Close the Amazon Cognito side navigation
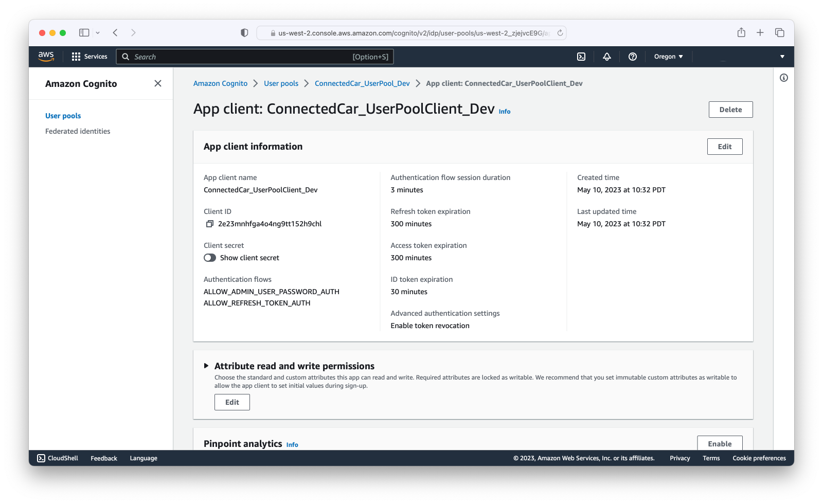The width and height of the screenshot is (823, 504). [158, 83]
